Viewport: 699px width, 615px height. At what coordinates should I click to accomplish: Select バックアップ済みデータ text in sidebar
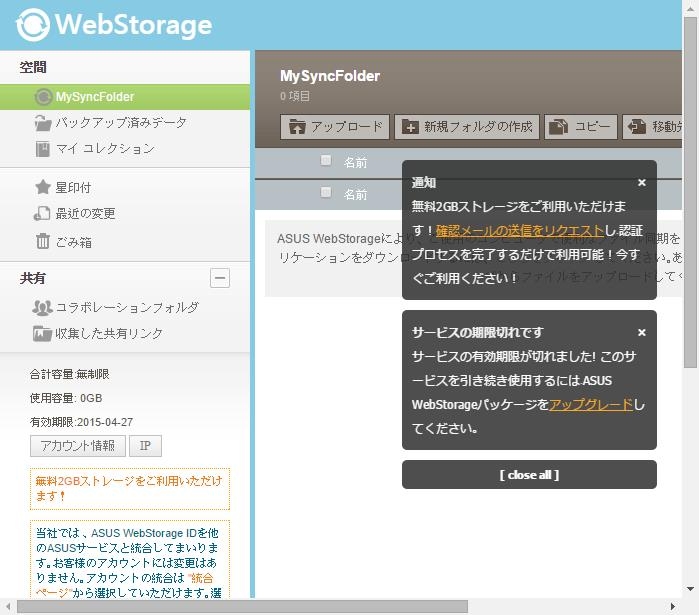click(x=121, y=123)
